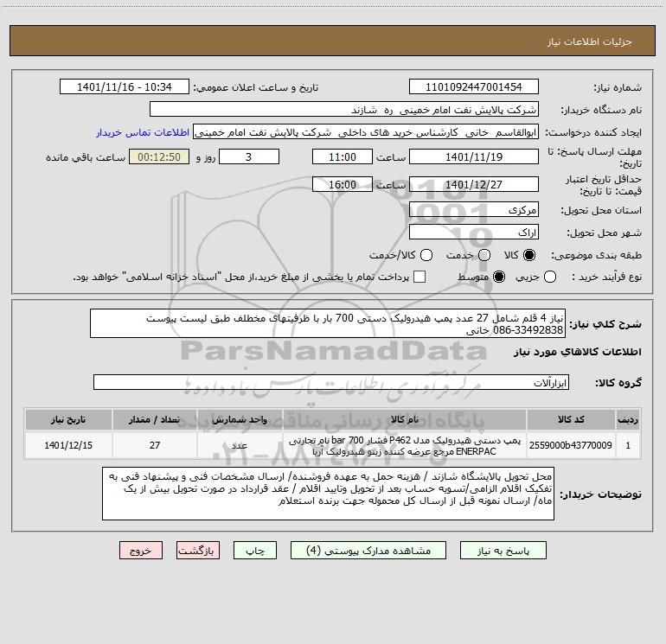The image size is (666, 644).
Task: Click the تاریخ نیاز column header
Action: 68,419
